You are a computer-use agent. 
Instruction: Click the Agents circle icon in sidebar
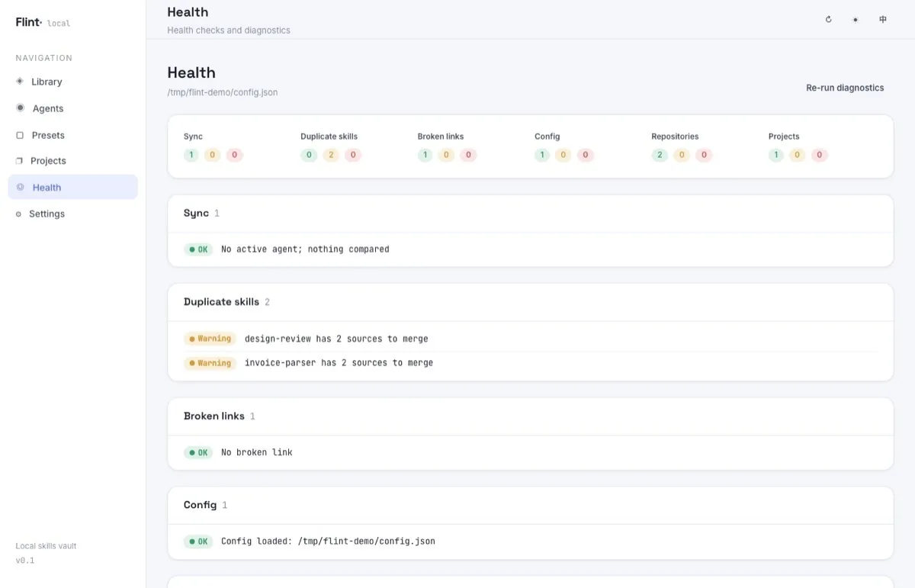click(x=21, y=108)
